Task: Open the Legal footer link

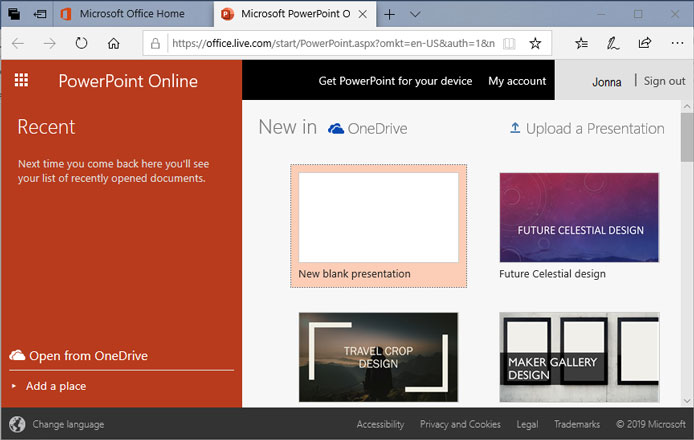Action: (x=527, y=425)
